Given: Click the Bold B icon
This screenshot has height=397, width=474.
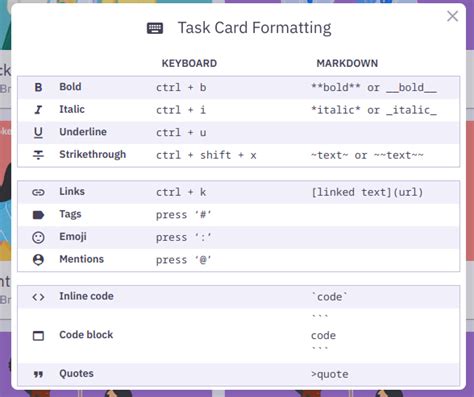Looking at the screenshot, I should tap(38, 87).
